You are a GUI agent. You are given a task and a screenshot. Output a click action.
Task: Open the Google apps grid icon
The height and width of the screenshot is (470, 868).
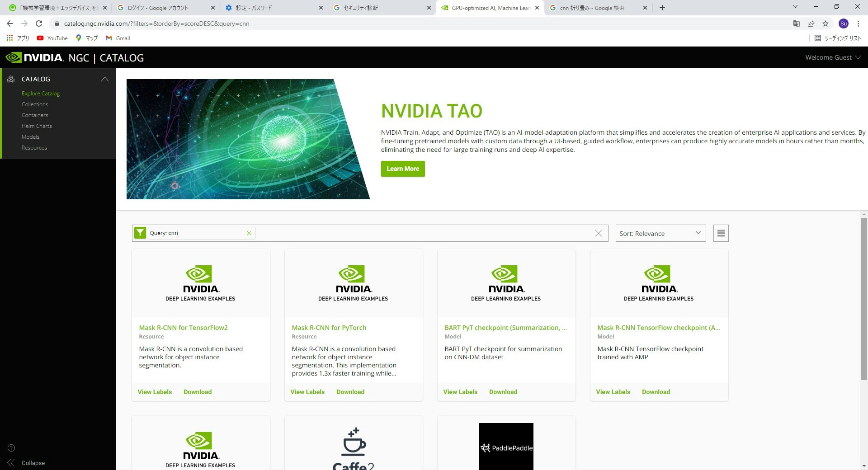[9, 38]
